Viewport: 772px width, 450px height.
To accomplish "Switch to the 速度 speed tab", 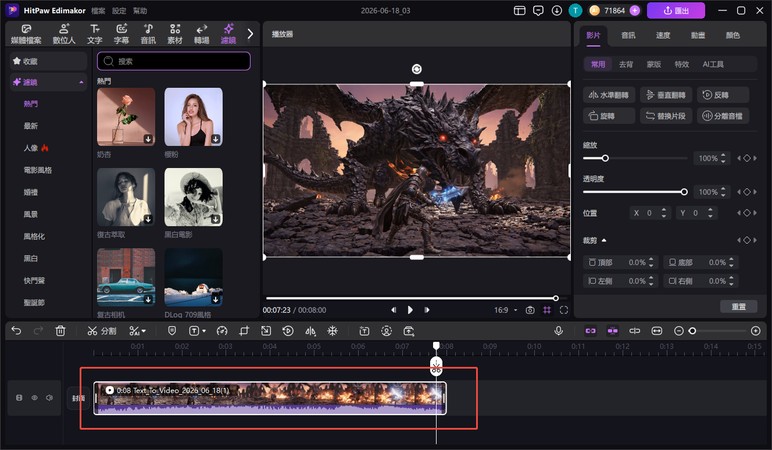I will [x=663, y=35].
